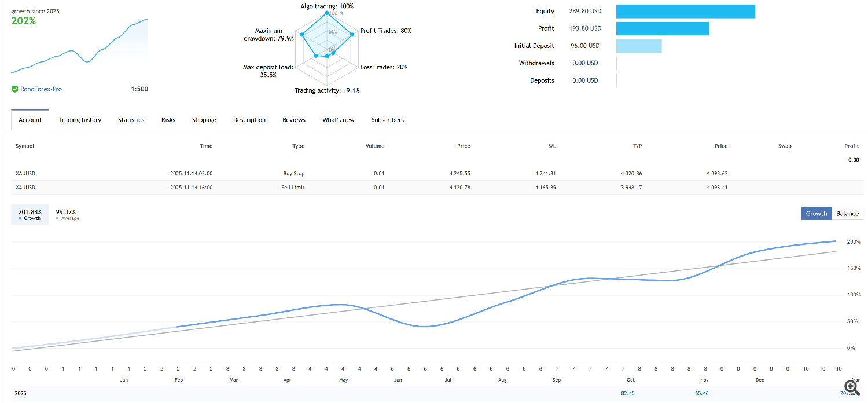868x403 pixels.
Task: Toggle the Average 99.37% legend item
Action: 67,214
